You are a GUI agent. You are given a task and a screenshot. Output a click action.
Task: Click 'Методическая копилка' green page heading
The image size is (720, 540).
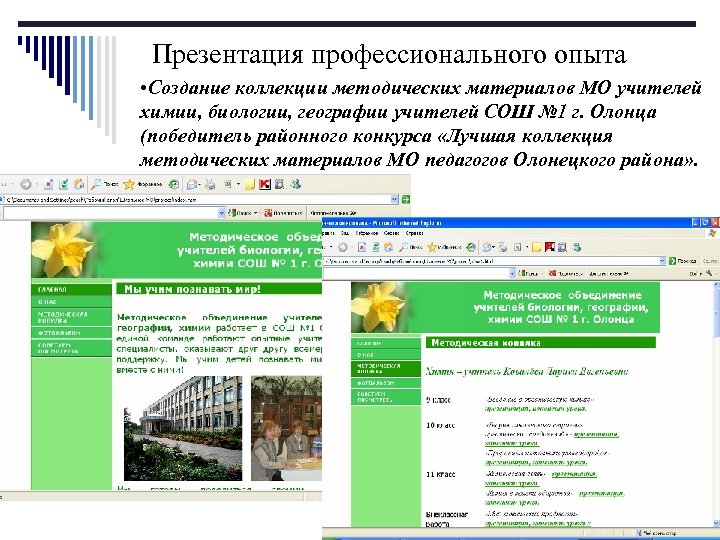(486, 343)
